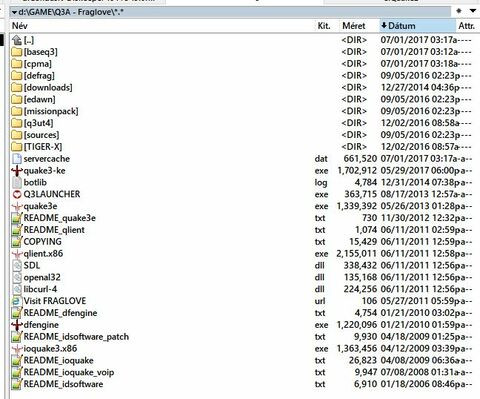The image size is (480, 399).
Task: Select the cpma folder icon
Action: (17, 64)
